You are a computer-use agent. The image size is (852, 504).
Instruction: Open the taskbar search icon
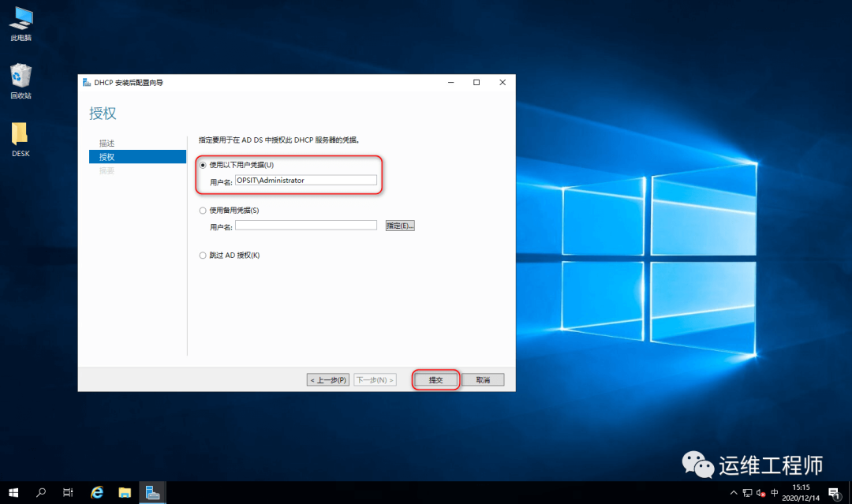[41, 493]
